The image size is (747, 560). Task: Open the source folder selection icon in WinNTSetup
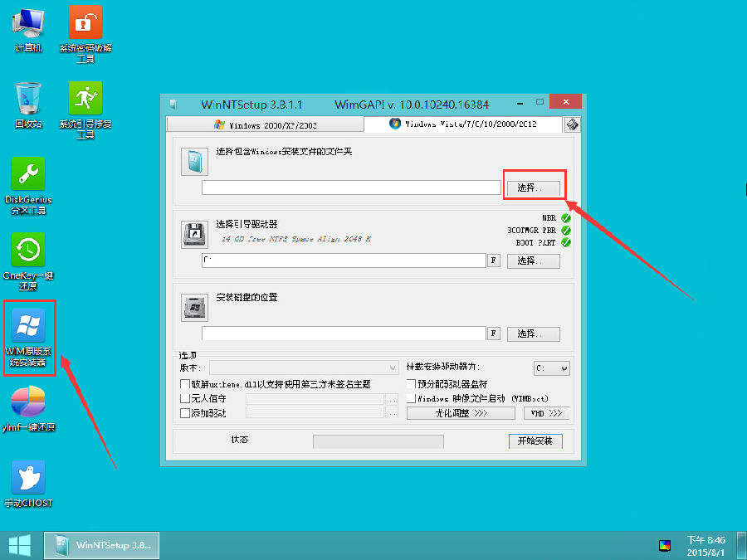194,162
